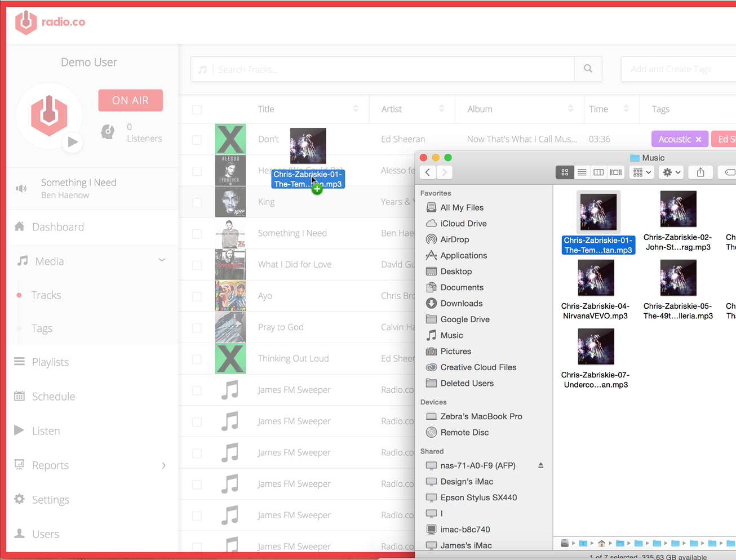Sort tracks by Album column arrows
736x560 pixels.
tap(571, 108)
